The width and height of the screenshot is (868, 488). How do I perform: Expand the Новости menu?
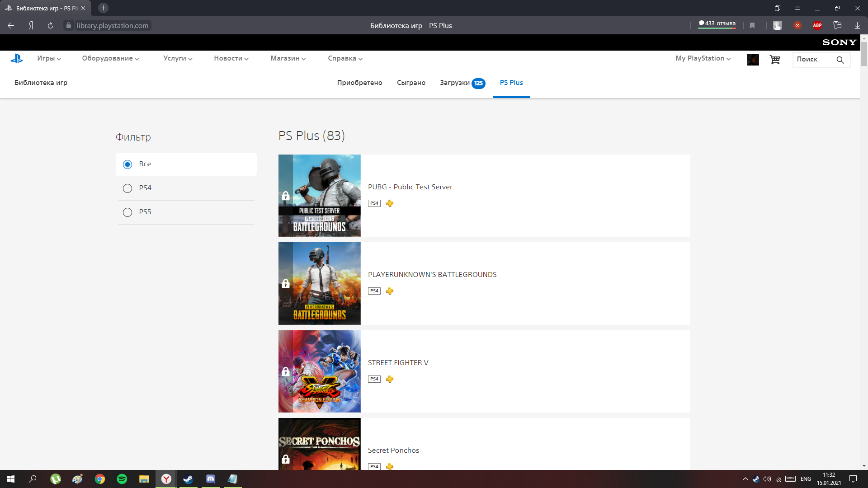tap(231, 58)
